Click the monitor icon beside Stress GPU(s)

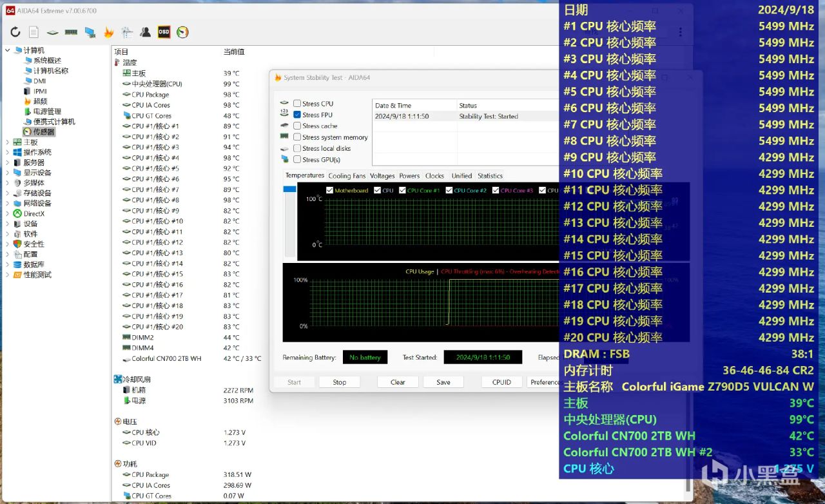coord(284,159)
